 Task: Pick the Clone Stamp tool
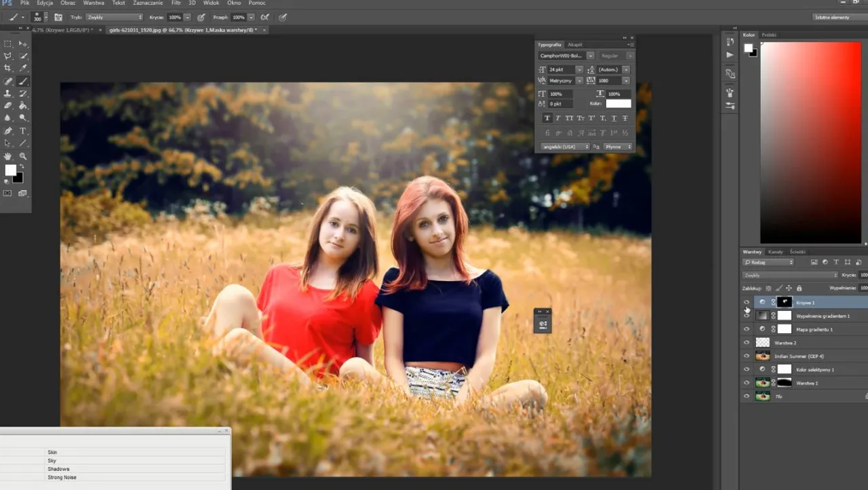click(x=8, y=94)
